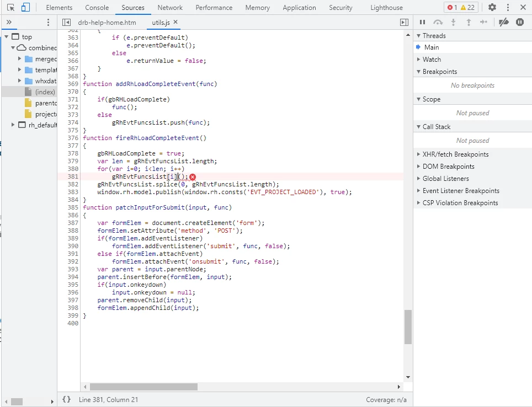Select the utils.js file tab
532x407 pixels.
coord(161,23)
